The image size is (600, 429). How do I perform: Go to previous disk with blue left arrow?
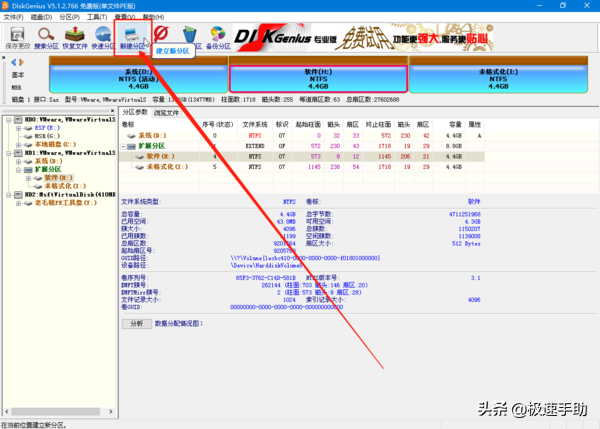point(14,62)
